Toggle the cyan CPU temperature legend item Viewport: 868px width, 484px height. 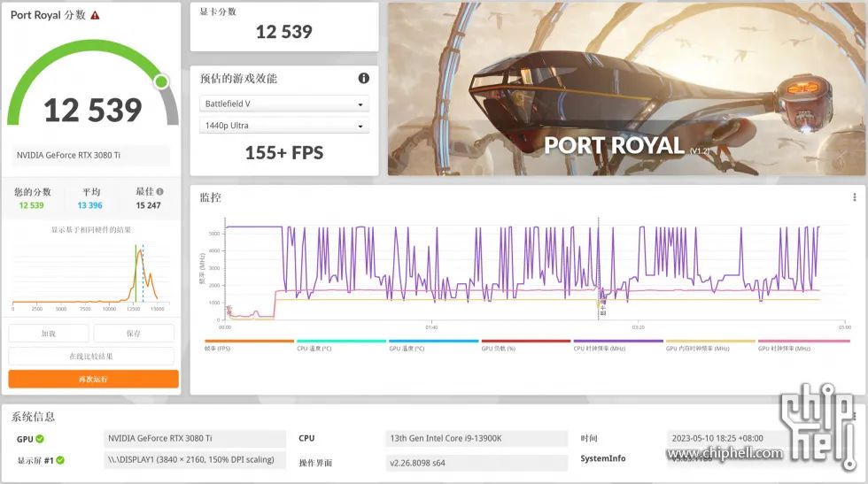[341, 345]
